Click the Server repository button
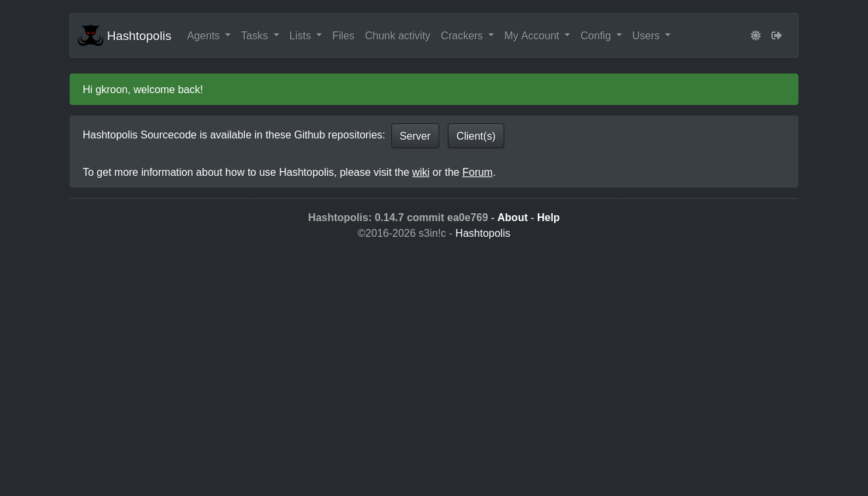Screen dimensions: 868x496 (x=415, y=136)
